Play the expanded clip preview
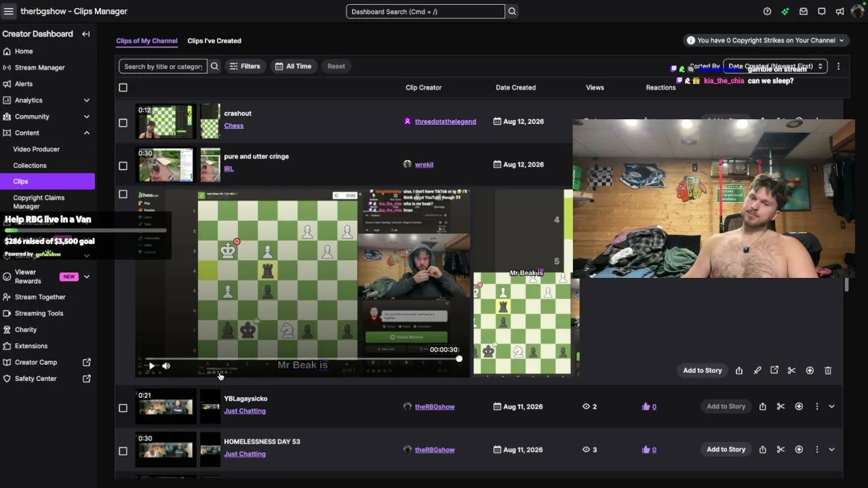 pos(151,366)
